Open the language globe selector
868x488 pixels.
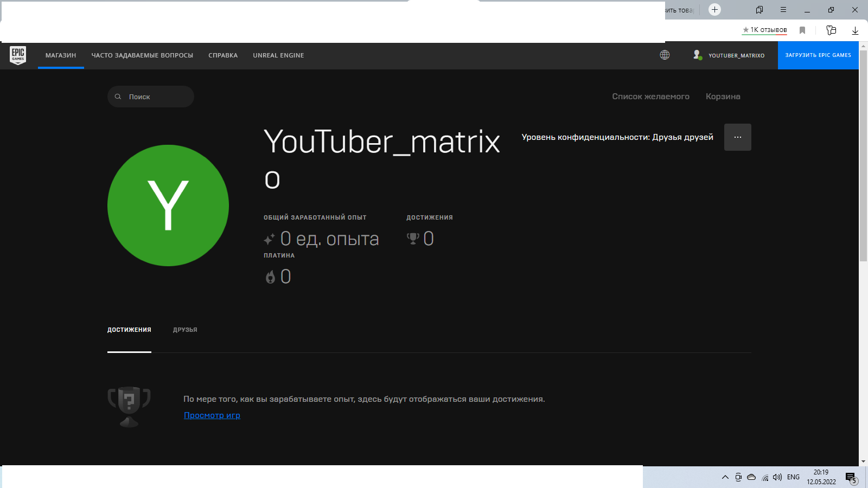point(665,55)
